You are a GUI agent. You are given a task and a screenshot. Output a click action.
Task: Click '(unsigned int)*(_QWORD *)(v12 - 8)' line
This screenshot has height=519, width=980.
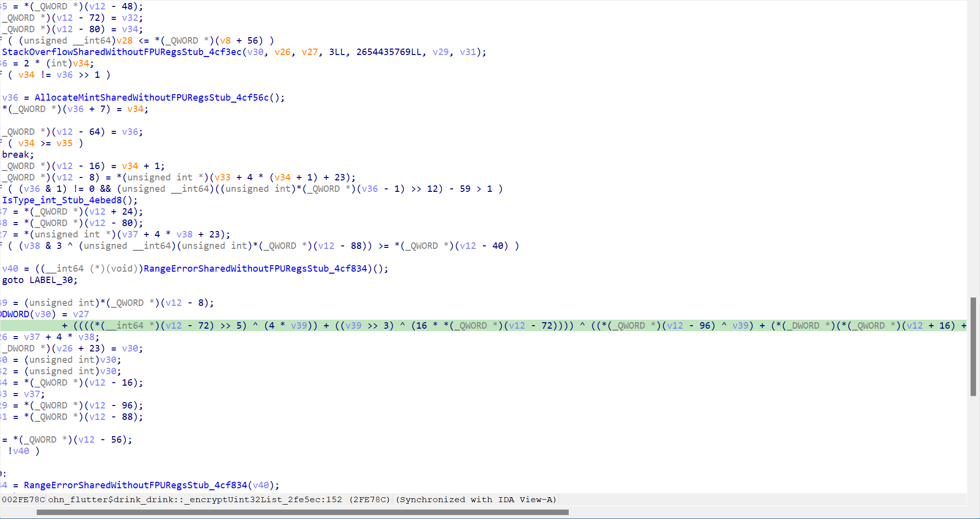(119, 303)
